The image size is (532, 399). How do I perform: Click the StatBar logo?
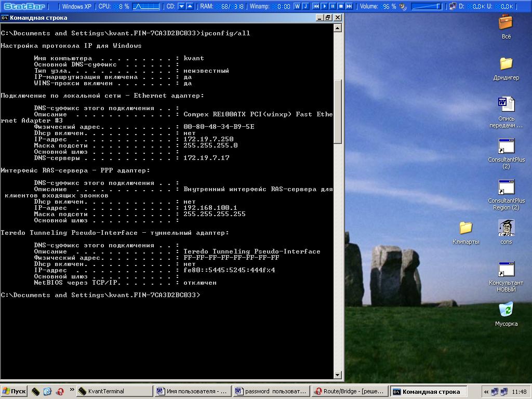pyautogui.click(x=24, y=6)
